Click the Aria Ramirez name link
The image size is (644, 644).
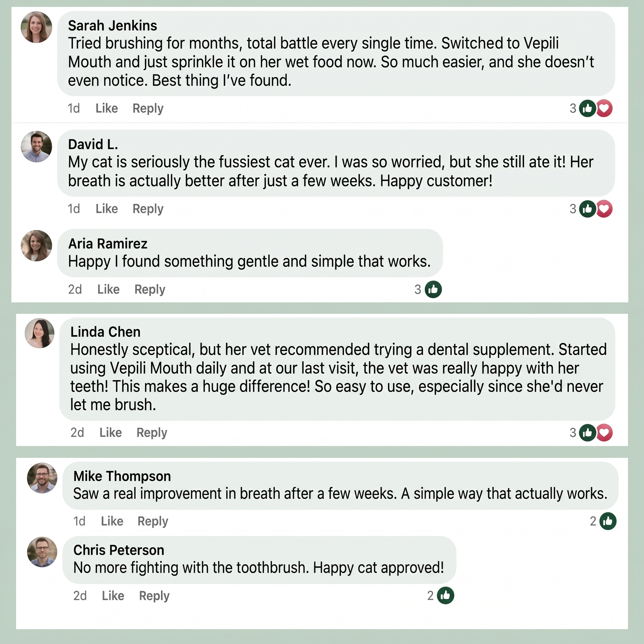(108, 244)
